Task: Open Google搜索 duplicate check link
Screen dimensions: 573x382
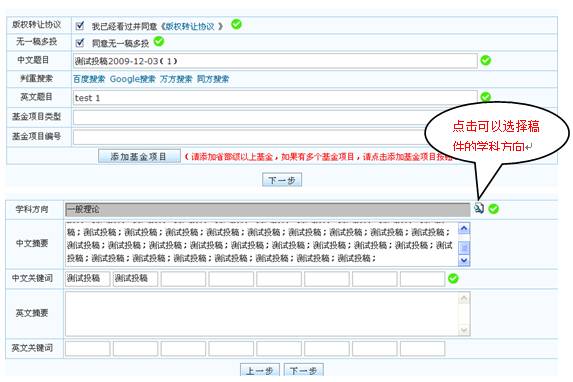Action: (x=133, y=79)
